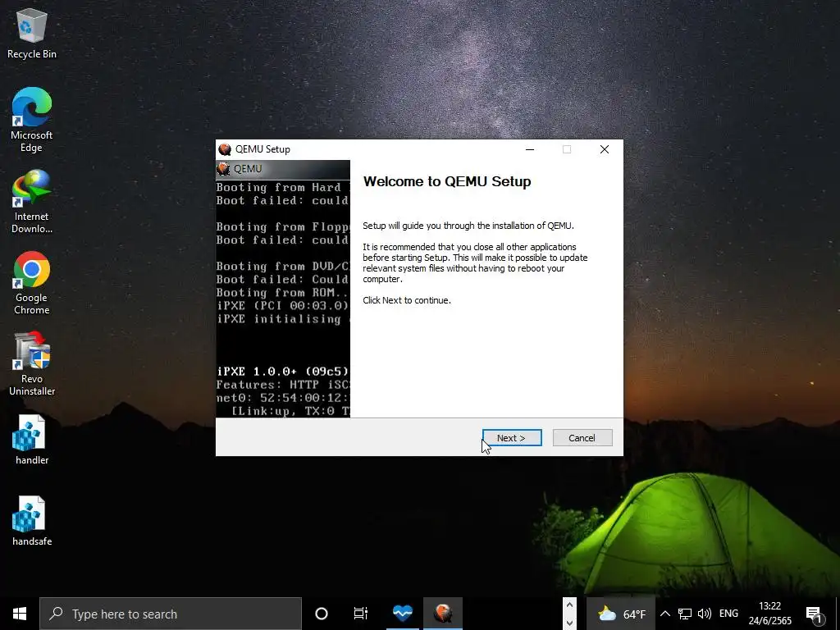Image resolution: width=840 pixels, height=630 pixels.
Task: Select the handsafe registry file icon
Action: click(32, 521)
